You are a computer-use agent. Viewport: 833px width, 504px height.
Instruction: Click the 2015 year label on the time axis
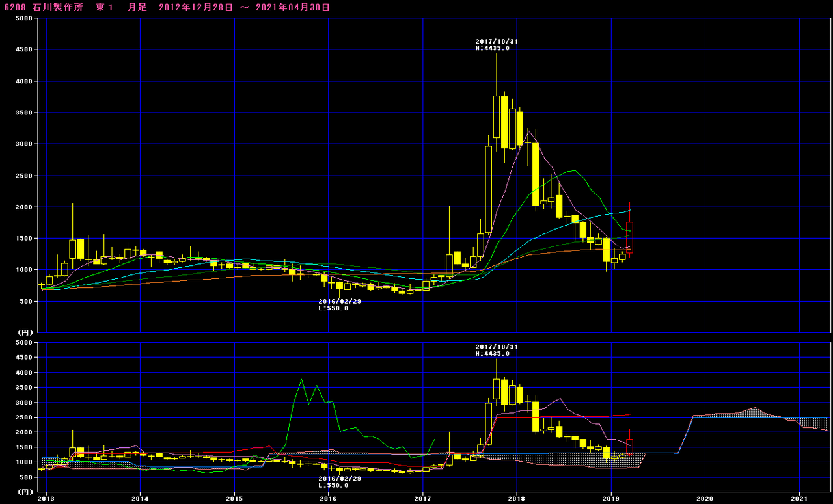tap(234, 499)
